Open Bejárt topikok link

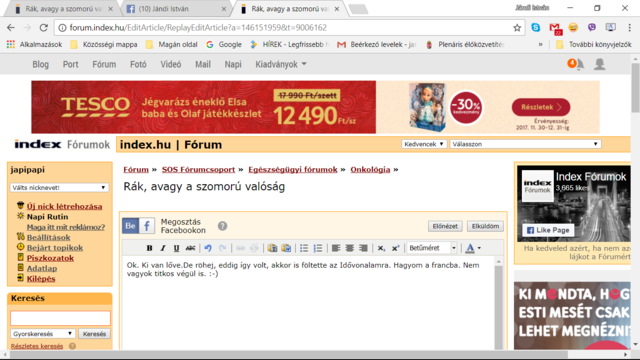pyautogui.click(x=55, y=247)
